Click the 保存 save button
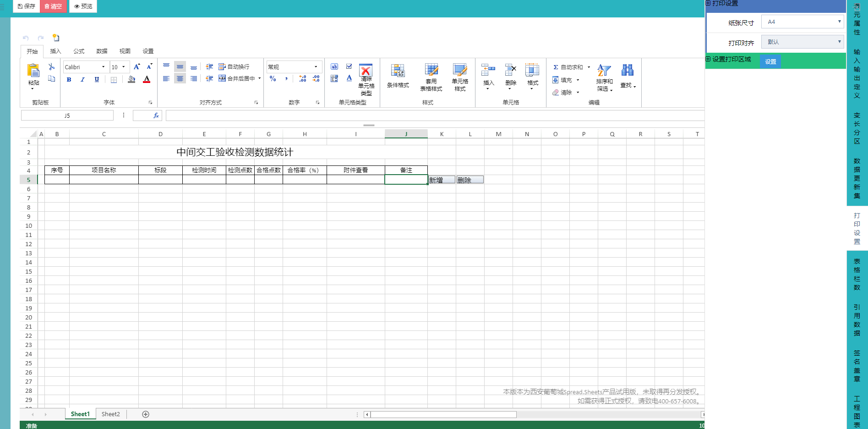Screen dimensions: 868x429 (x=26, y=6)
